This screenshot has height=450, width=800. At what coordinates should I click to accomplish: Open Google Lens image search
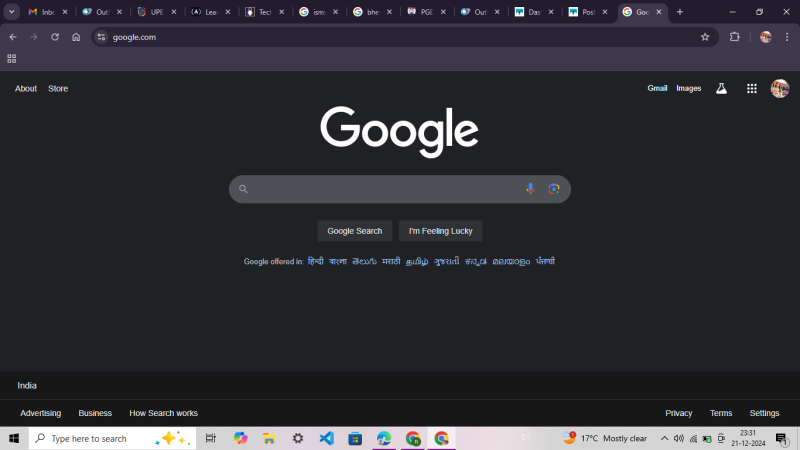click(x=553, y=189)
